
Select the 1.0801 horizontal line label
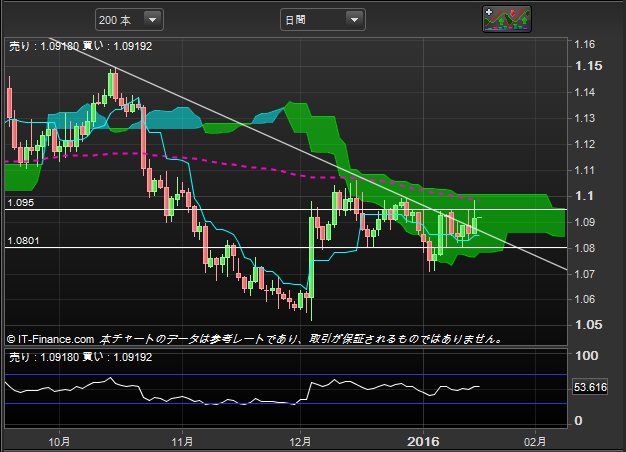pyautogui.click(x=24, y=241)
